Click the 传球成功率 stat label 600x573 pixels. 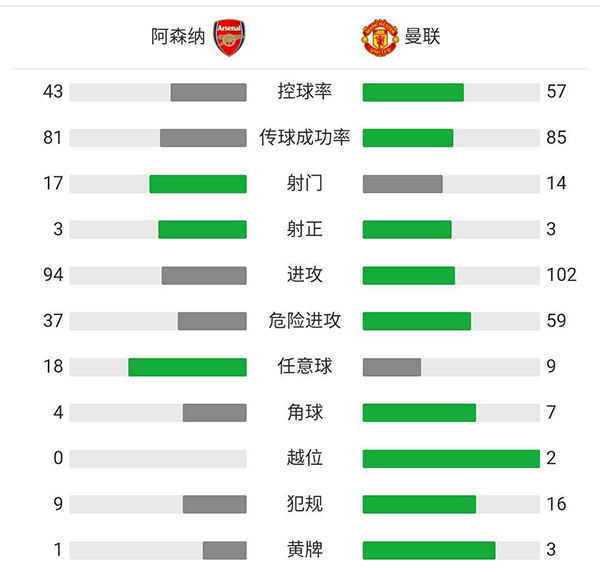304,138
